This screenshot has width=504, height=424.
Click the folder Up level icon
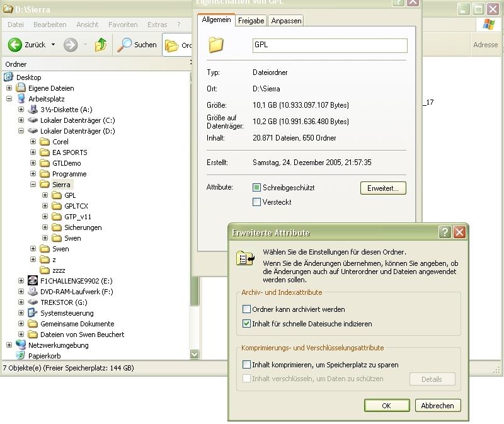tap(100, 45)
